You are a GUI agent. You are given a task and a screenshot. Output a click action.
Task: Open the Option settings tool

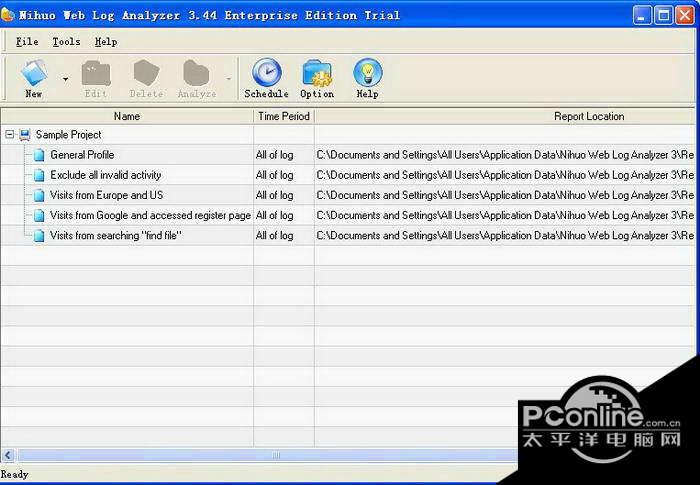(x=317, y=79)
